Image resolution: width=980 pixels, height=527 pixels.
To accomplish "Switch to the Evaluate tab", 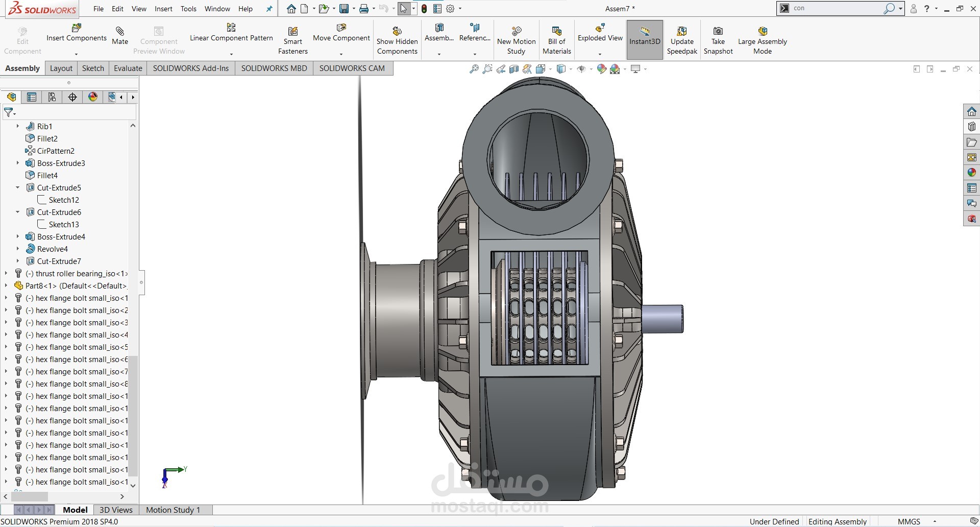I will pyautogui.click(x=128, y=68).
